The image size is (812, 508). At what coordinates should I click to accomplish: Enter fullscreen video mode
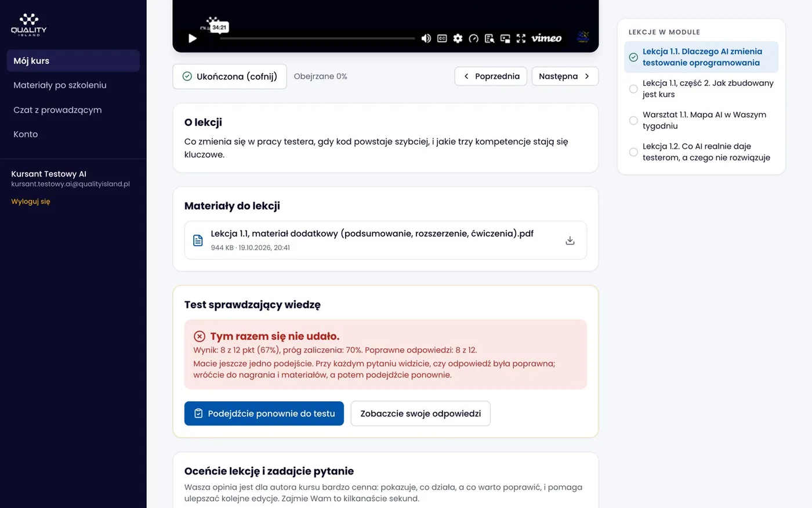click(521, 38)
